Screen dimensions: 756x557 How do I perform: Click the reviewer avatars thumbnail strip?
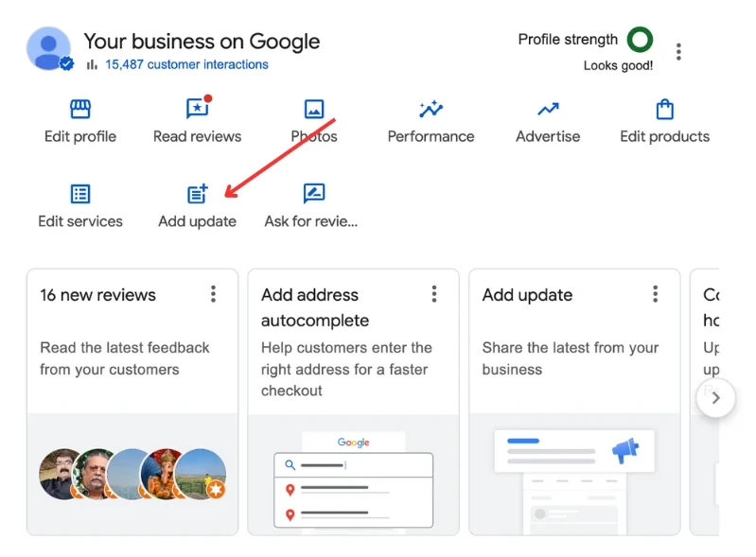coord(132,474)
